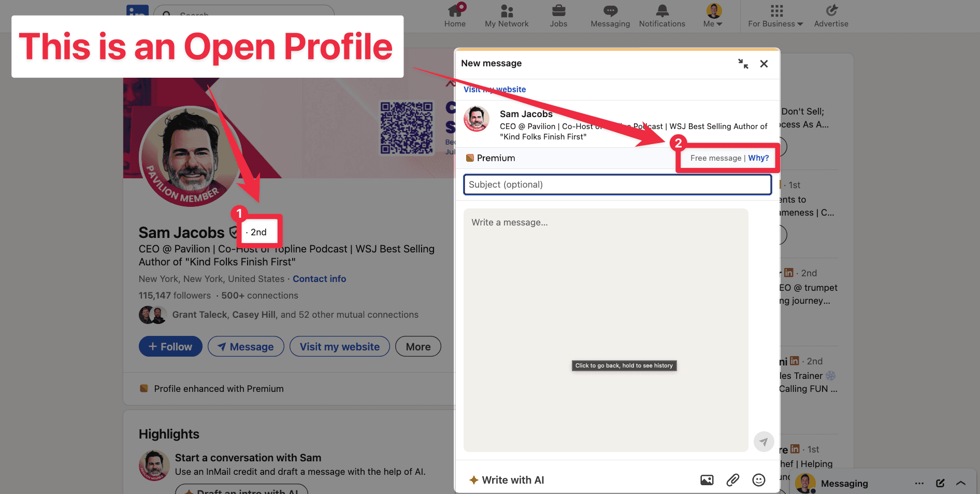Open the emoji picker

click(759, 480)
